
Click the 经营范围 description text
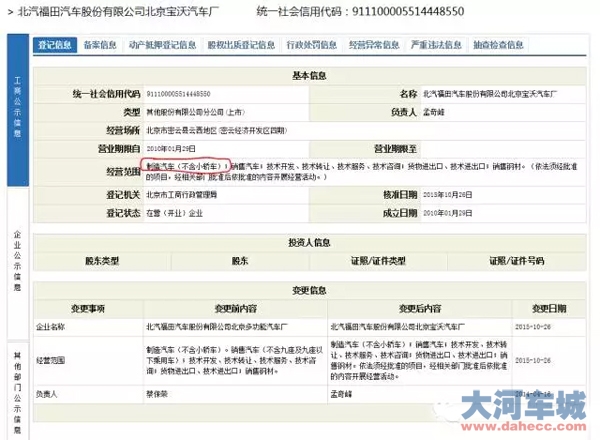pyautogui.click(x=362, y=172)
